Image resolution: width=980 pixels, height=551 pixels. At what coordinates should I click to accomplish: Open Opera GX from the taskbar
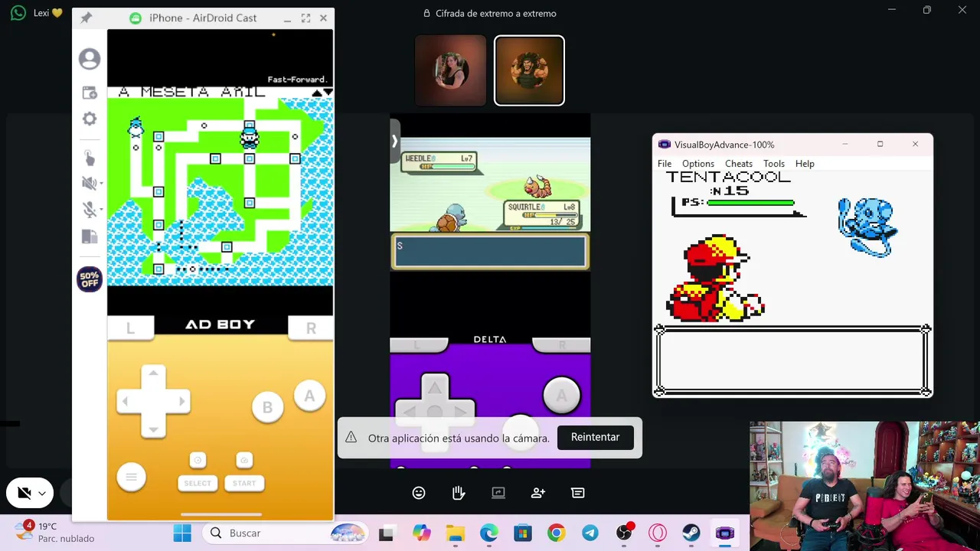pos(658,533)
